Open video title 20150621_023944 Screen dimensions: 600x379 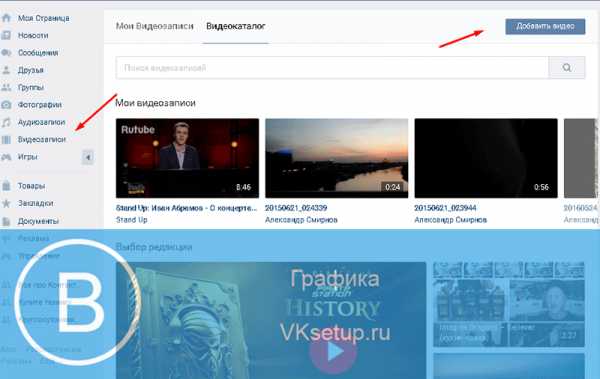click(445, 208)
